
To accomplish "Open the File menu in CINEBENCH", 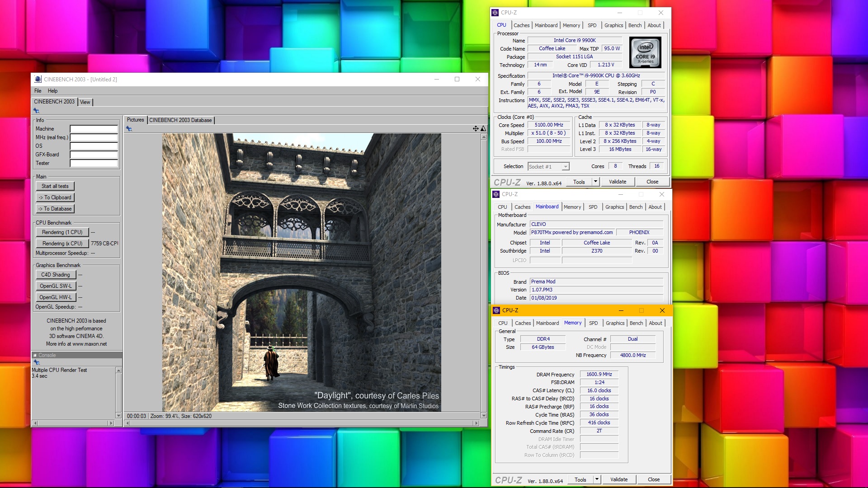I will [38, 91].
